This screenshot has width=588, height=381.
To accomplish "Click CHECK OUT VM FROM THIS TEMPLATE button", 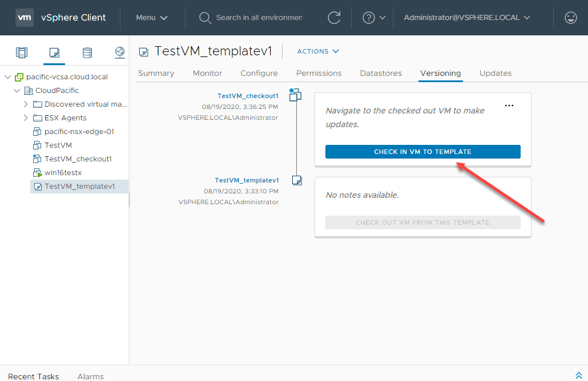I will pyautogui.click(x=422, y=222).
